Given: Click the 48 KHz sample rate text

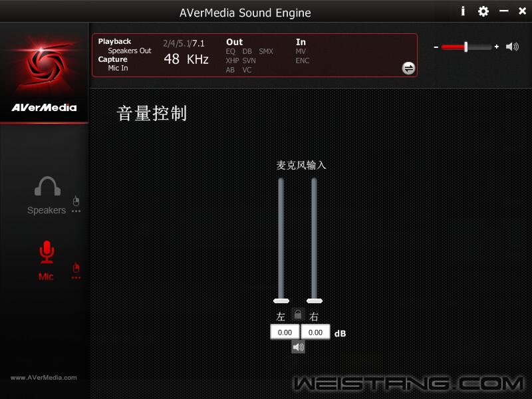Looking at the screenshot, I should coord(186,59).
